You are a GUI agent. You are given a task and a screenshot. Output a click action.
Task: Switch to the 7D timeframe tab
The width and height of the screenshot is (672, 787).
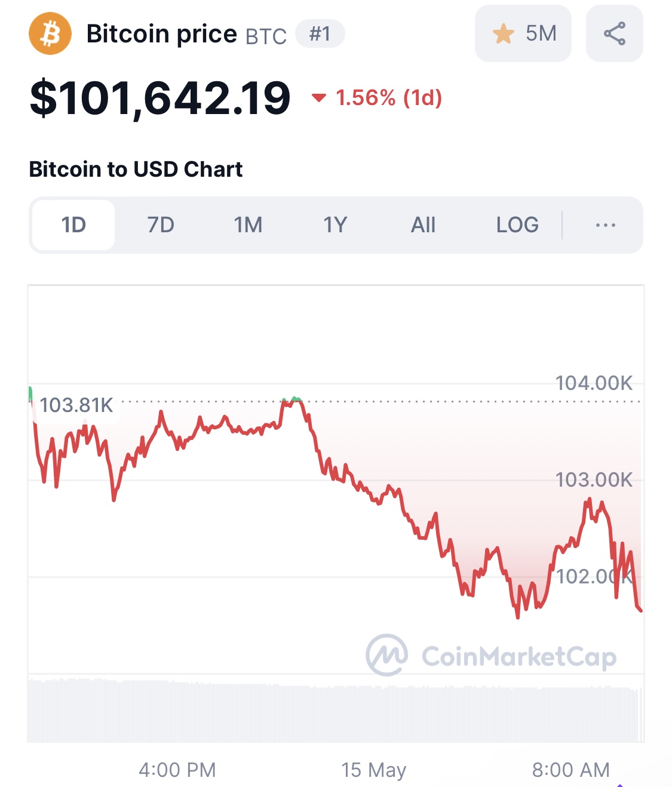(161, 225)
